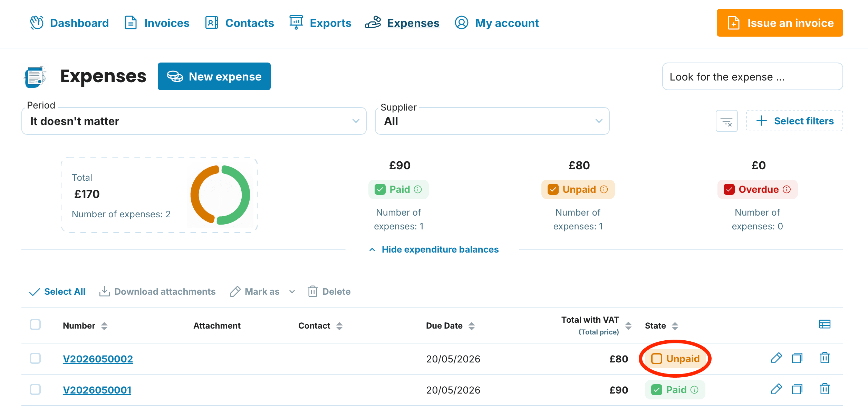Open expense link V2026050002
The width and height of the screenshot is (868, 416).
pos(98,359)
